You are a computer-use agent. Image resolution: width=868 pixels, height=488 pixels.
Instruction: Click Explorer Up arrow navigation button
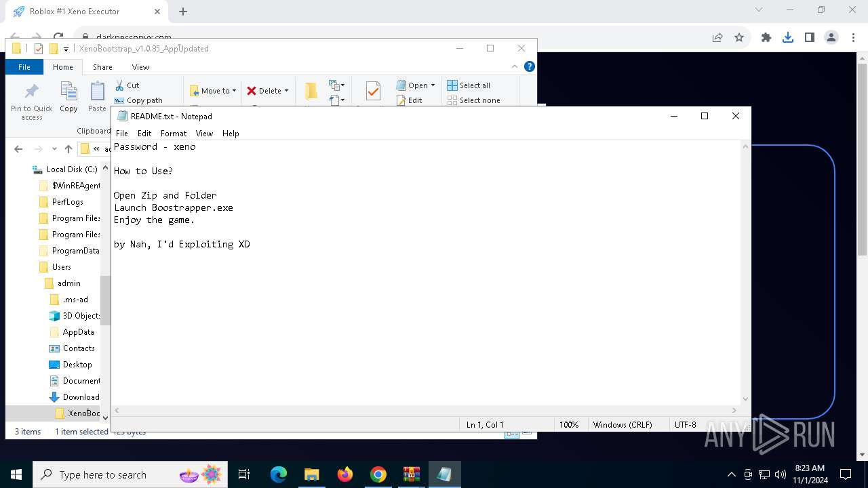[68, 149]
